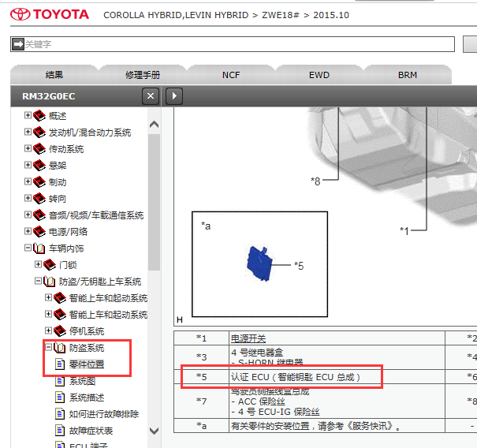Select the 防盗系统 tree item

(x=87, y=348)
